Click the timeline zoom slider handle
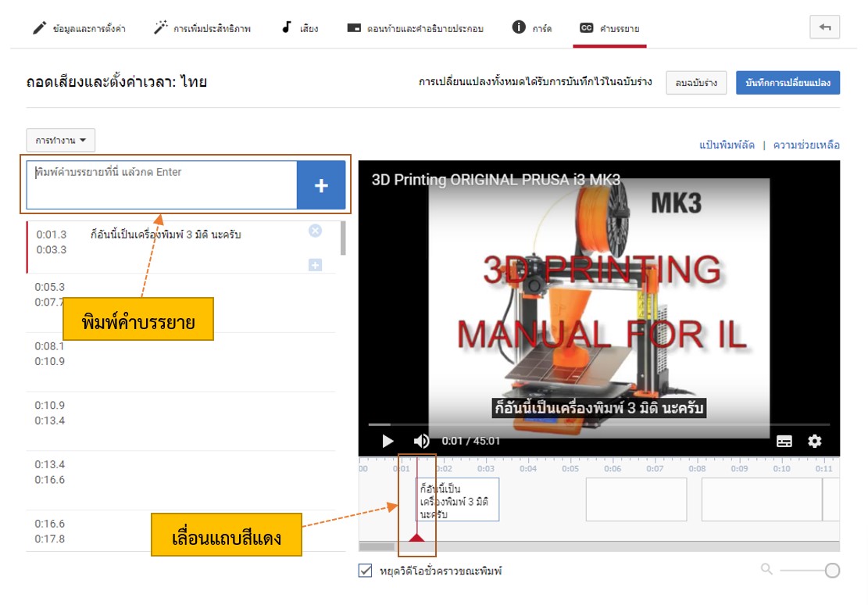The height and width of the screenshot is (605, 868). click(x=832, y=571)
